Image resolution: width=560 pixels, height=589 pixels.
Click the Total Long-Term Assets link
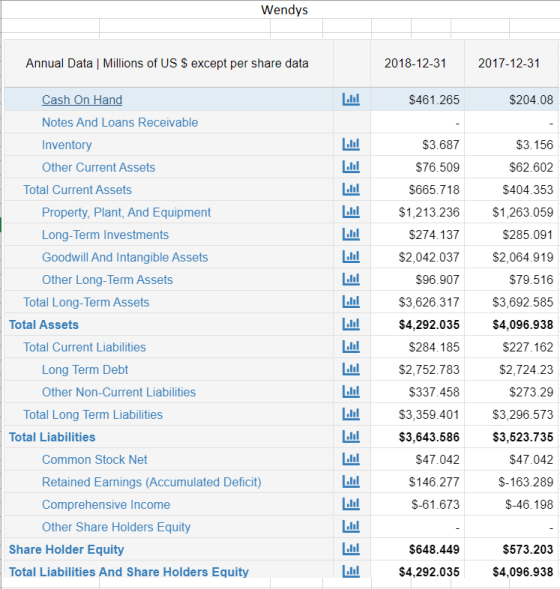click(86, 302)
